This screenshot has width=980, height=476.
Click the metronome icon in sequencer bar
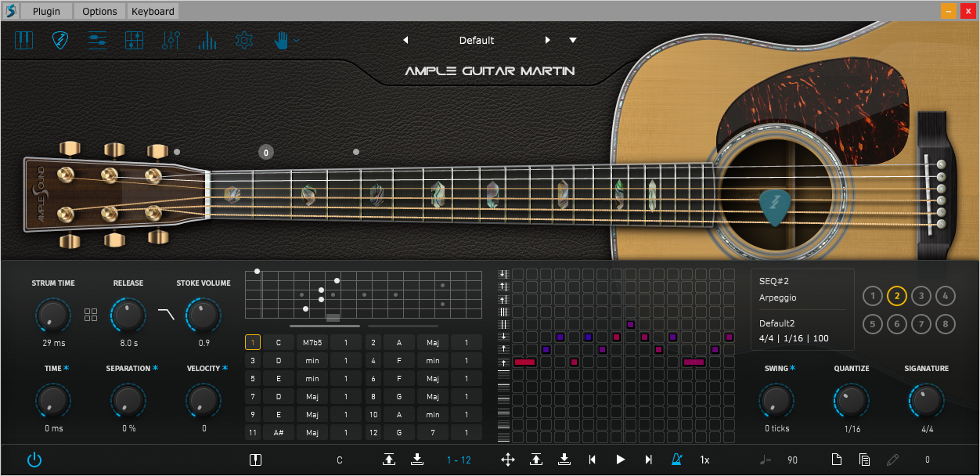click(677, 460)
